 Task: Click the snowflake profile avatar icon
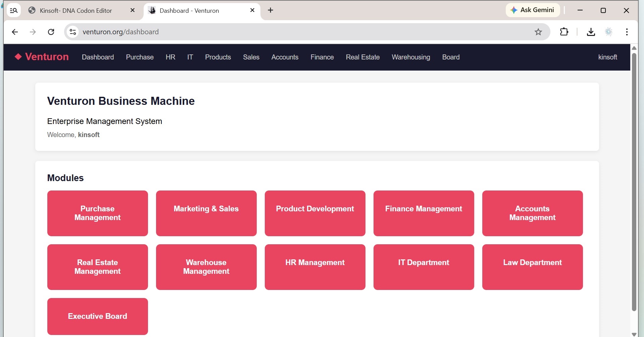tap(609, 32)
